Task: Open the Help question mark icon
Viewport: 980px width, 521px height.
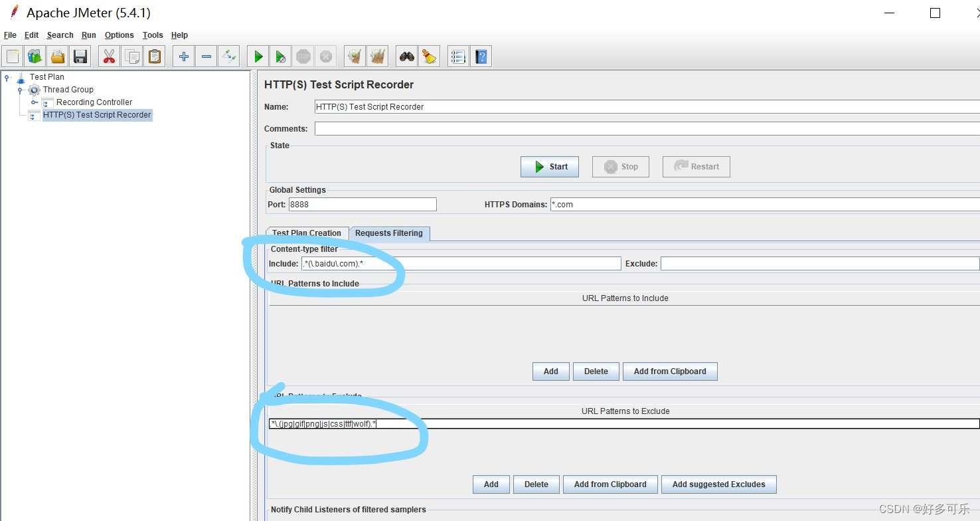Action: click(x=481, y=56)
